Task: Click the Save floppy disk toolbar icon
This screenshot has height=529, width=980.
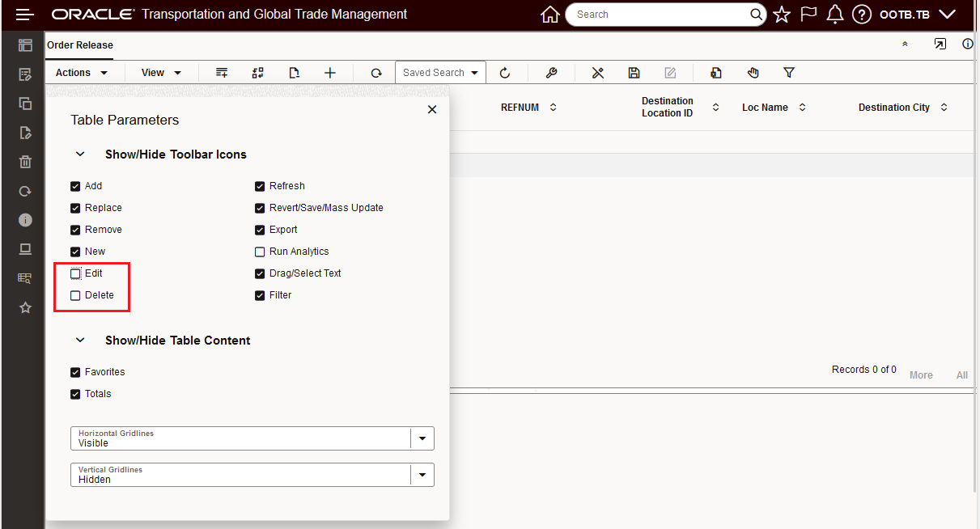Action: (x=634, y=73)
